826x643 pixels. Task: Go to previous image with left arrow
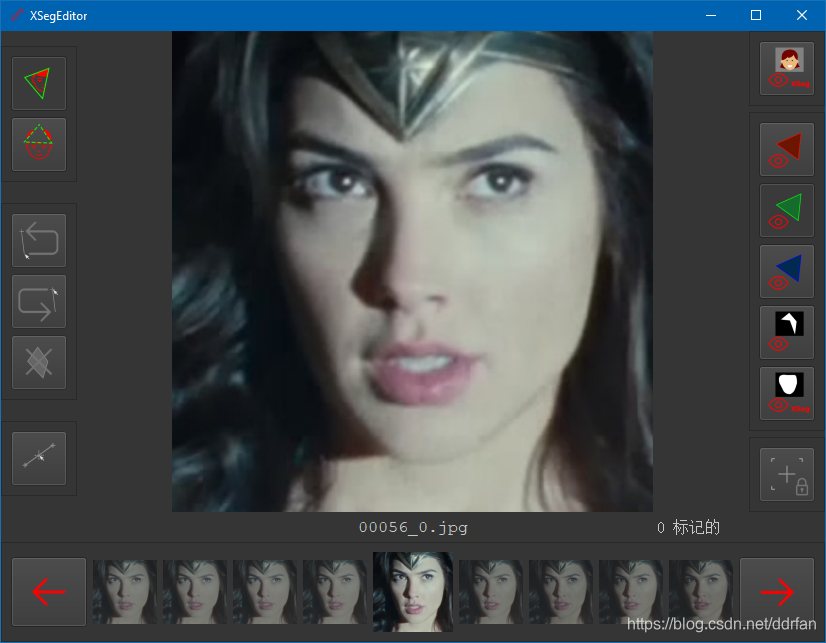point(49,592)
